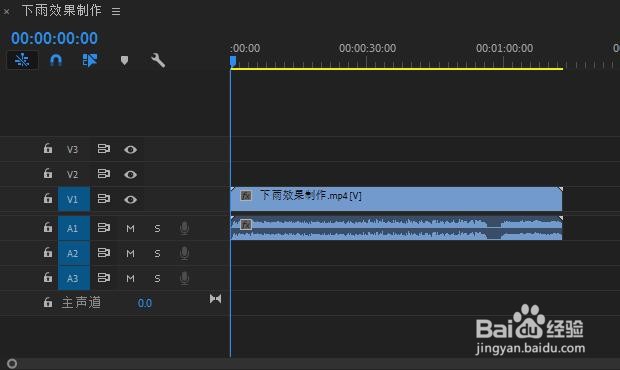Mute track A2
Screen dimensions: 620x370
(x=130, y=253)
